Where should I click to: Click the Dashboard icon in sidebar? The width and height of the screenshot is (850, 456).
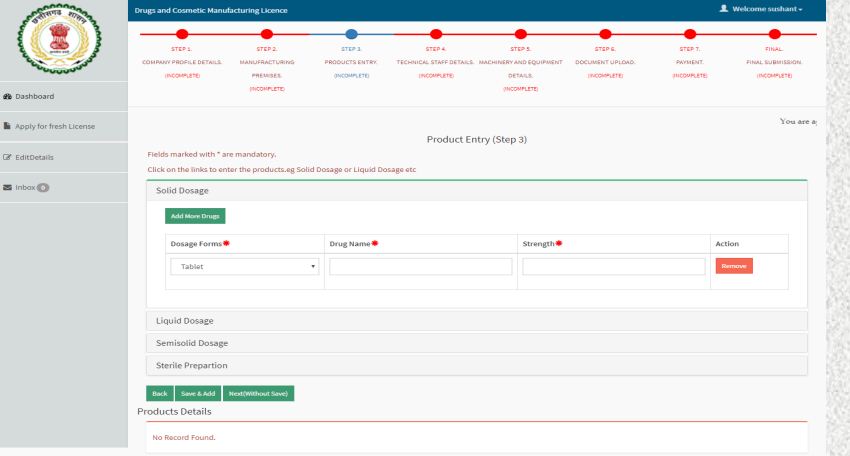[x=8, y=97]
